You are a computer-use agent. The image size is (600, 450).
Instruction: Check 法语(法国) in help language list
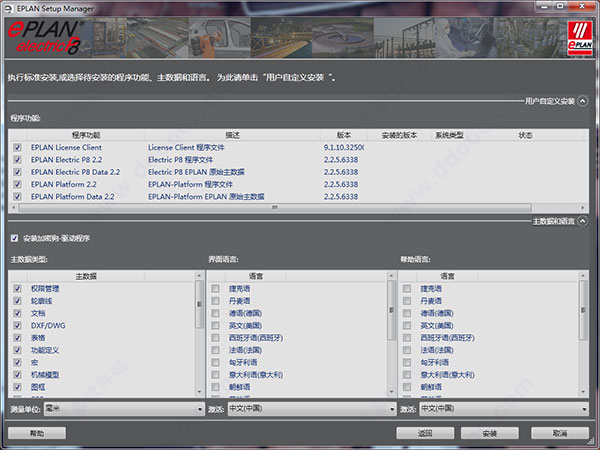coord(407,350)
